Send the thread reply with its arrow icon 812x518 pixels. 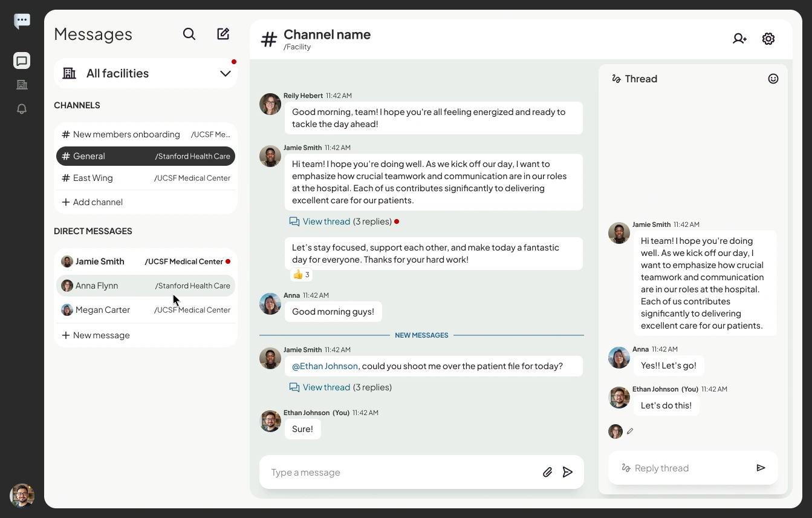[x=761, y=468]
